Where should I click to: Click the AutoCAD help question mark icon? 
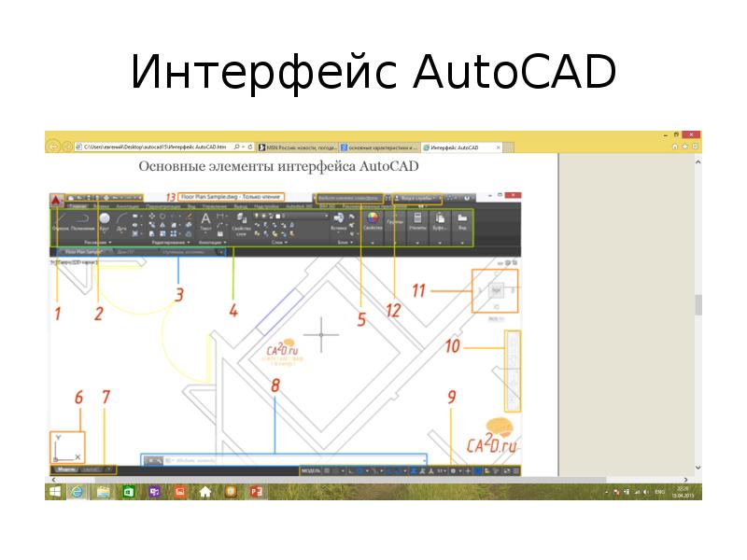[x=467, y=198]
